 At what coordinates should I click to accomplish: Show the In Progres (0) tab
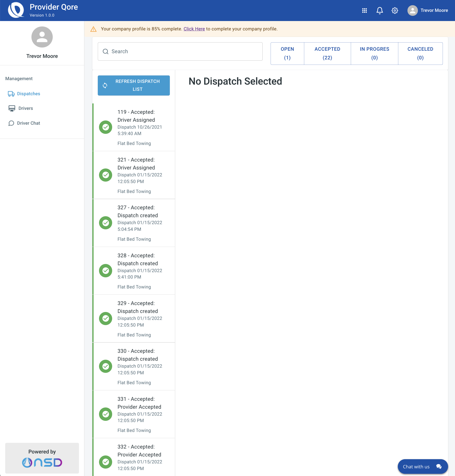pos(374,53)
